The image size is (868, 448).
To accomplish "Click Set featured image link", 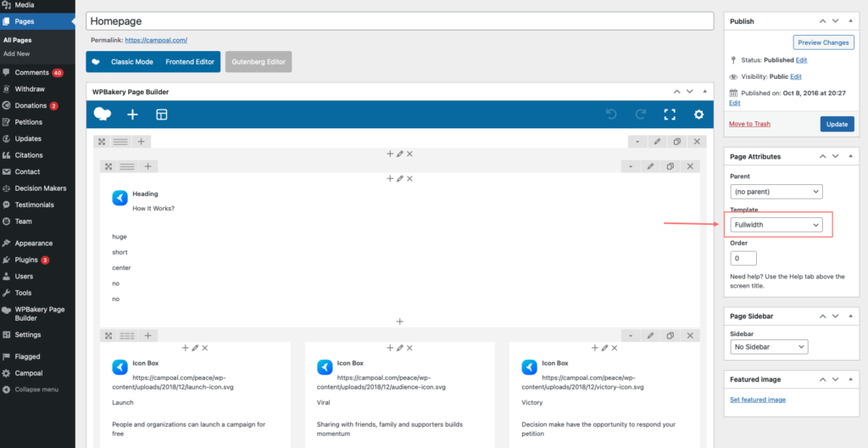I will (758, 400).
